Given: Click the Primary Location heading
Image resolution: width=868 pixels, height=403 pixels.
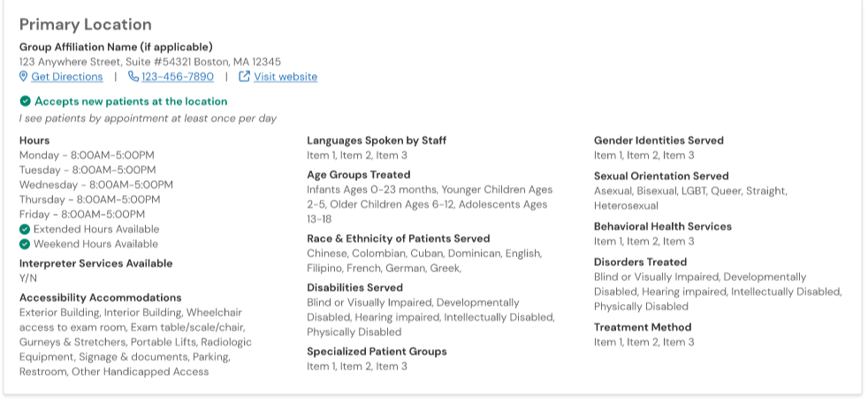Looking at the screenshot, I should (x=86, y=25).
